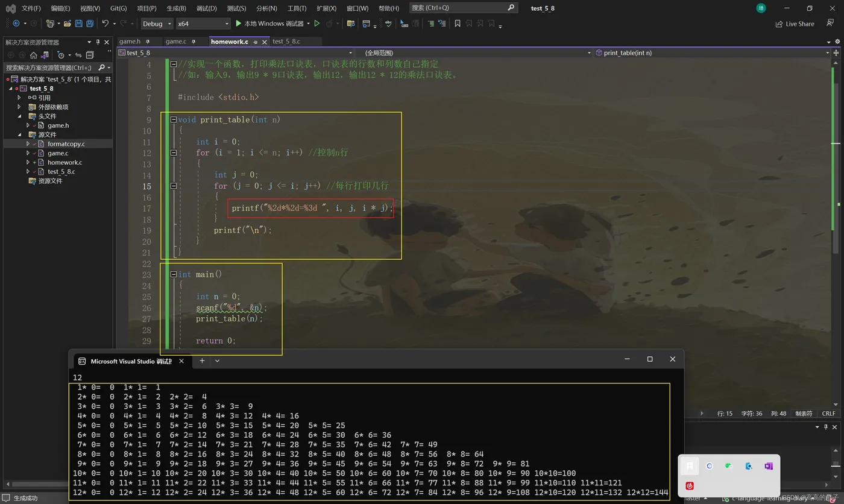
Task: Click the CRLF line ending indicator
Action: [x=828, y=414]
